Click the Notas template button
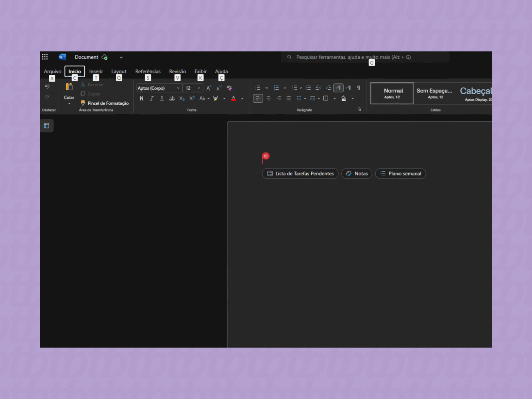Screen dimensions: 532x399 pyautogui.click(x=356, y=173)
